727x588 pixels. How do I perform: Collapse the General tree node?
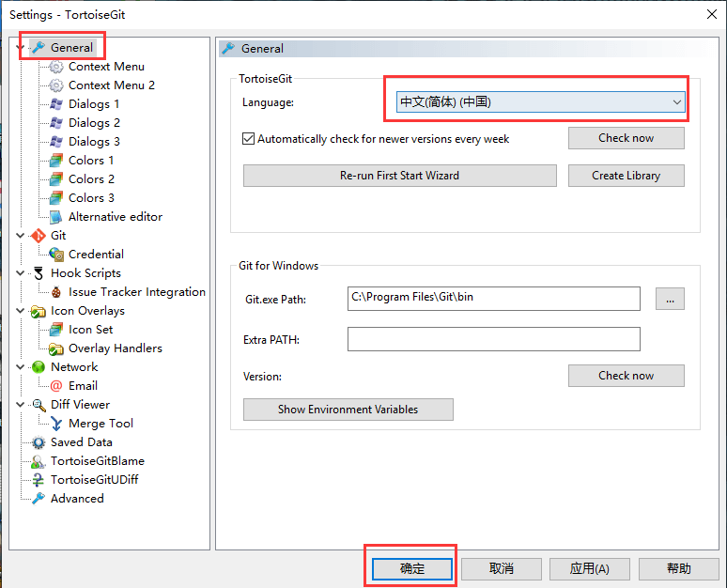point(20,47)
